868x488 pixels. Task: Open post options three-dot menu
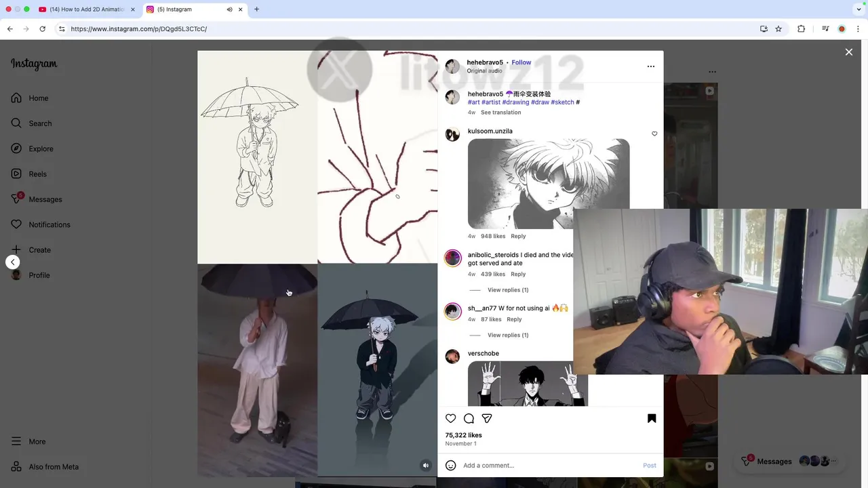tap(651, 66)
